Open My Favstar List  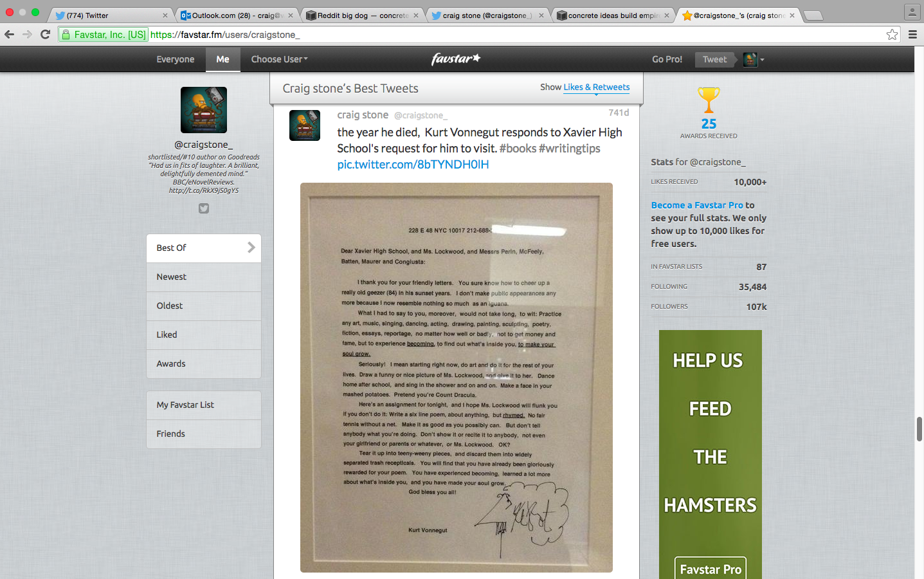tap(204, 405)
